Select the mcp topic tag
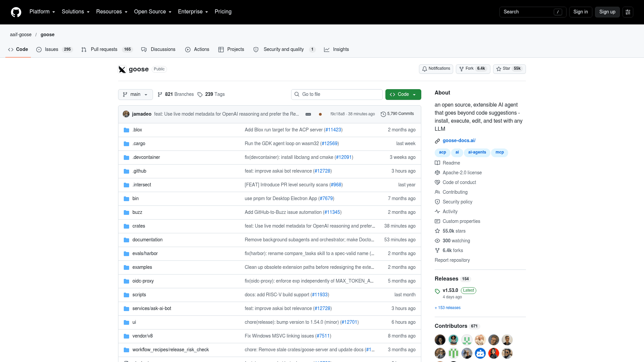Viewport: 644px width, 362px height. click(x=500, y=153)
